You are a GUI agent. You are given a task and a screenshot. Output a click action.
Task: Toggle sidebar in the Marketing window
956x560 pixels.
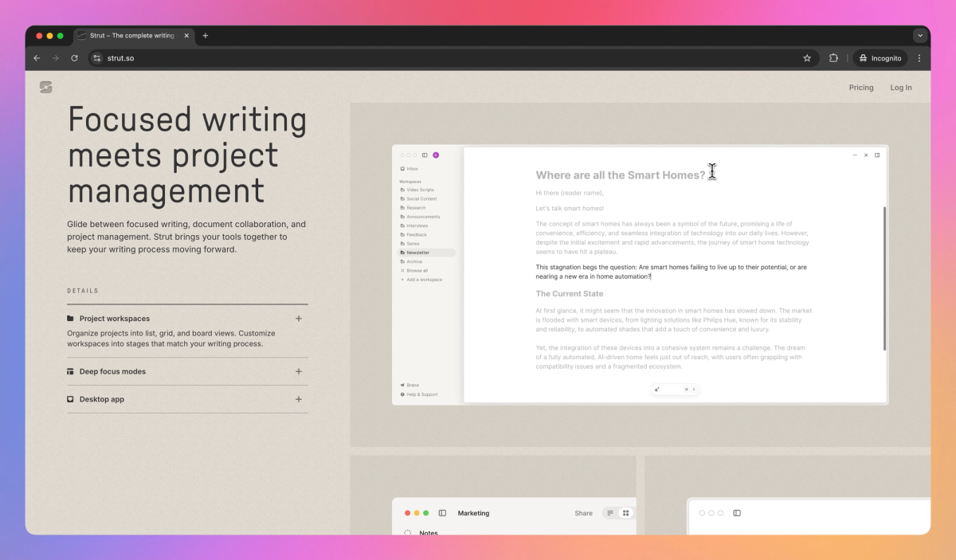(442, 513)
